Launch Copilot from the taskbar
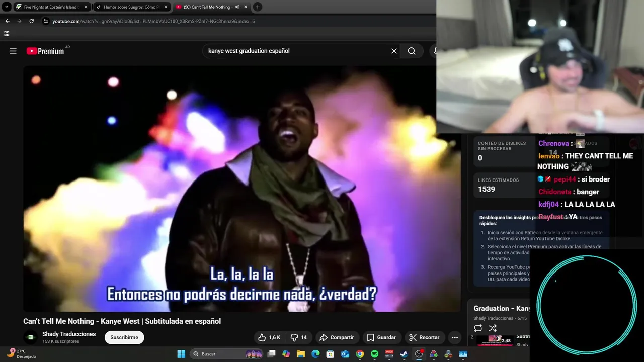Screen dimensions: 644x362 coord(286,354)
